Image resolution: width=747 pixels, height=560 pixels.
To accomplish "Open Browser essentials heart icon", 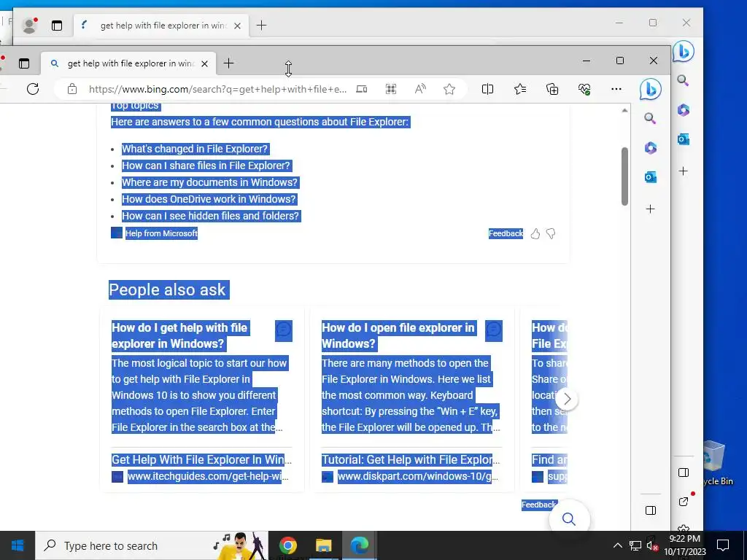I will pyautogui.click(x=584, y=89).
